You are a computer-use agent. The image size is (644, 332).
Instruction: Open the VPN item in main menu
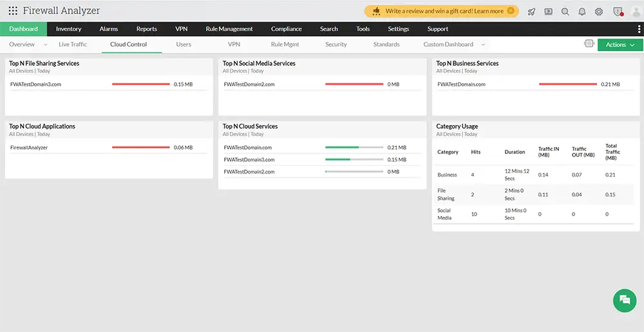pyautogui.click(x=181, y=29)
